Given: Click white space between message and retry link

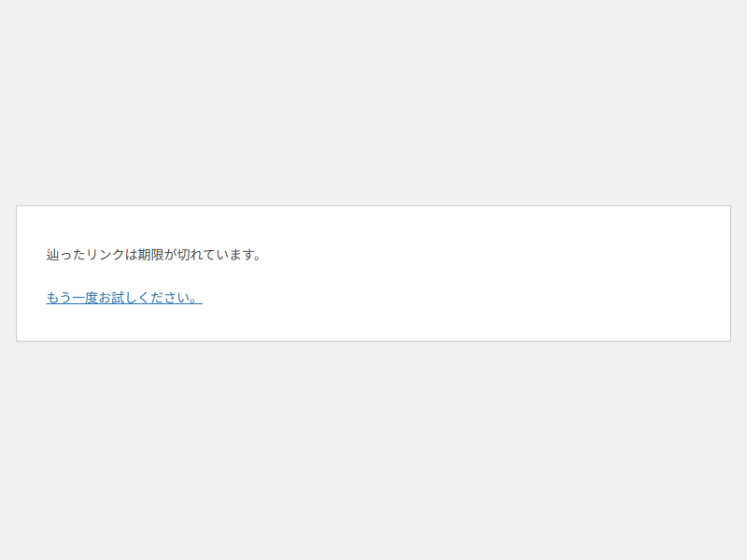Looking at the screenshot, I should coord(152,276).
